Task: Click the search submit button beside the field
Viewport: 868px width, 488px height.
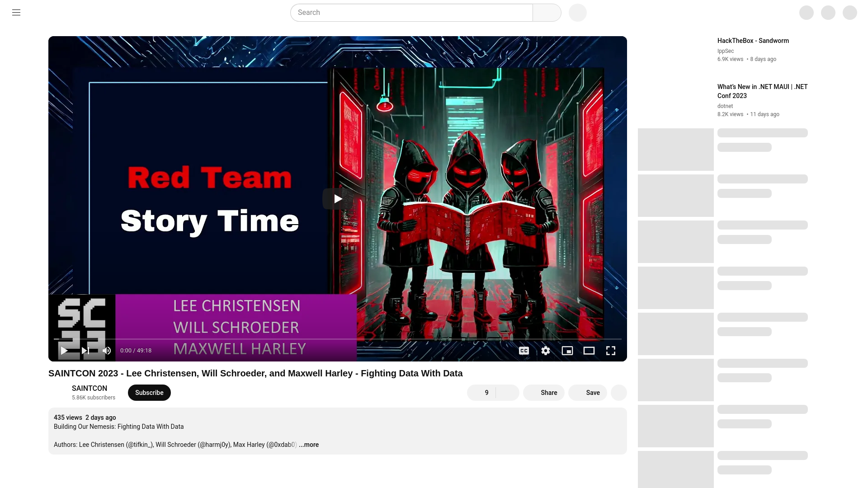Action: pos(547,13)
